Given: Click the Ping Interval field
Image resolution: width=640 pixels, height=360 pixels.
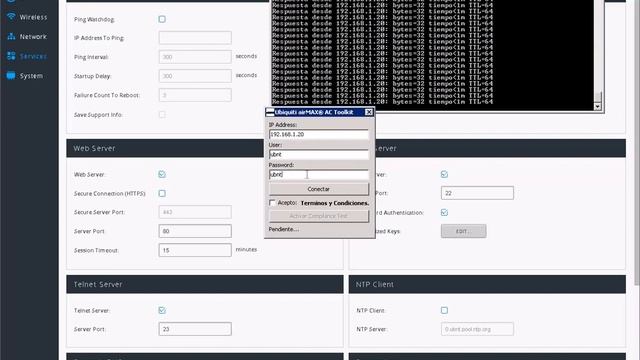Looking at the screenshot, I should tap(195, 57).
